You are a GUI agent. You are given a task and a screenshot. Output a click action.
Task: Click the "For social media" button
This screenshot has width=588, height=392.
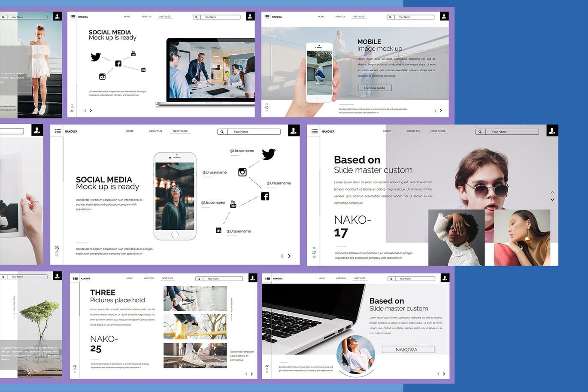pyautogui.click(x=375, y=88)
